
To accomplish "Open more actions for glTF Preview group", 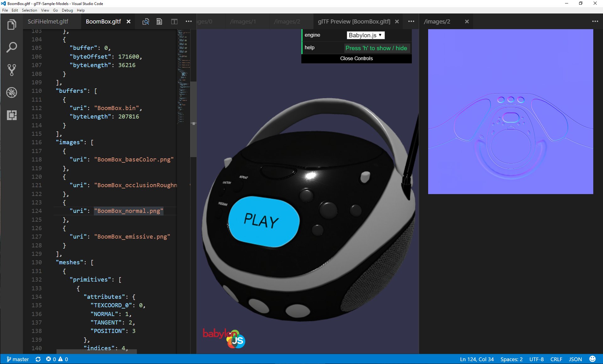I will point(411,21).
